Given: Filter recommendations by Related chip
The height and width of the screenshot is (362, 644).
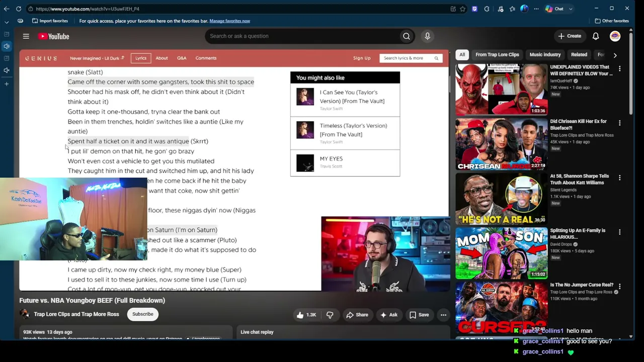Looking at the screenshot, I should [579, 55].
